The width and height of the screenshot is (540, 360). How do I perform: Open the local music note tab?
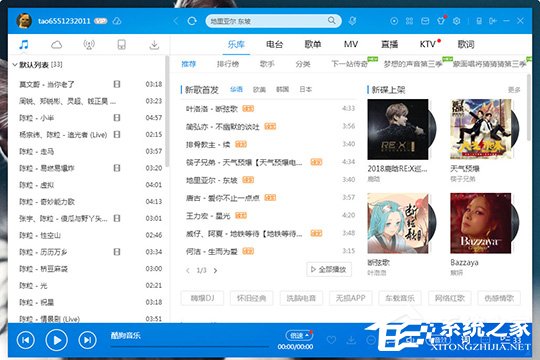(x=24, y=44)
